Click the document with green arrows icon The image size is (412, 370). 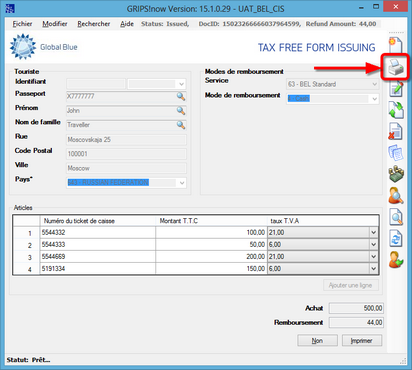coord(396,110)
